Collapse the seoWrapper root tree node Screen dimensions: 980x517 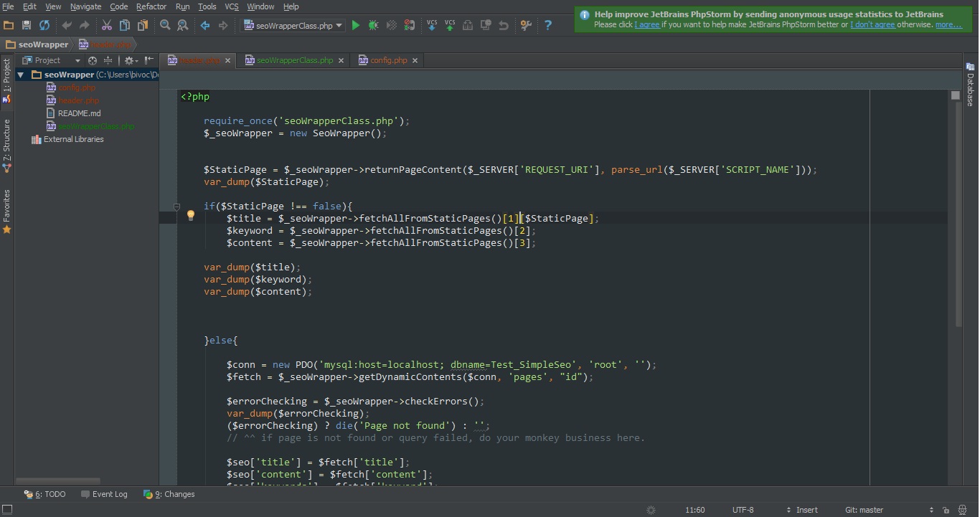(21, 75)
